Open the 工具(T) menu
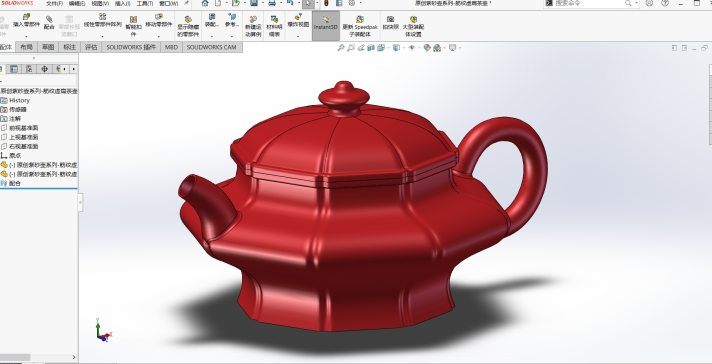 point(145,4)
